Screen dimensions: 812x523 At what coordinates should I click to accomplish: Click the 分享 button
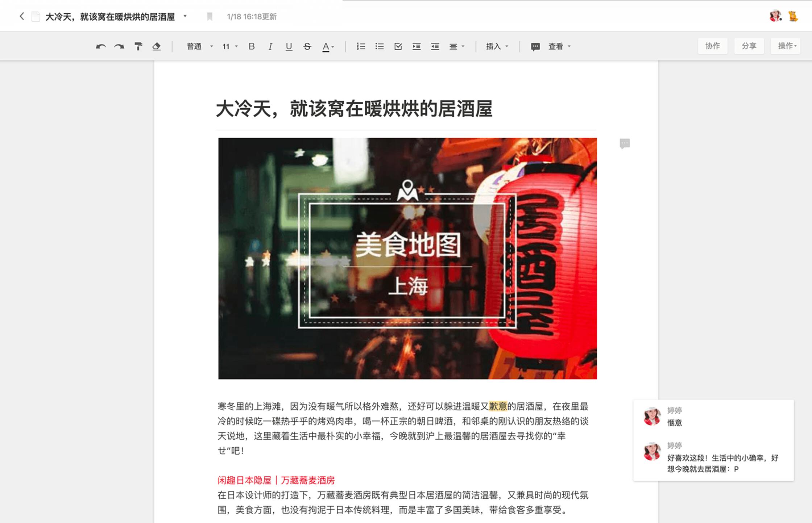(x=749, y=46)
